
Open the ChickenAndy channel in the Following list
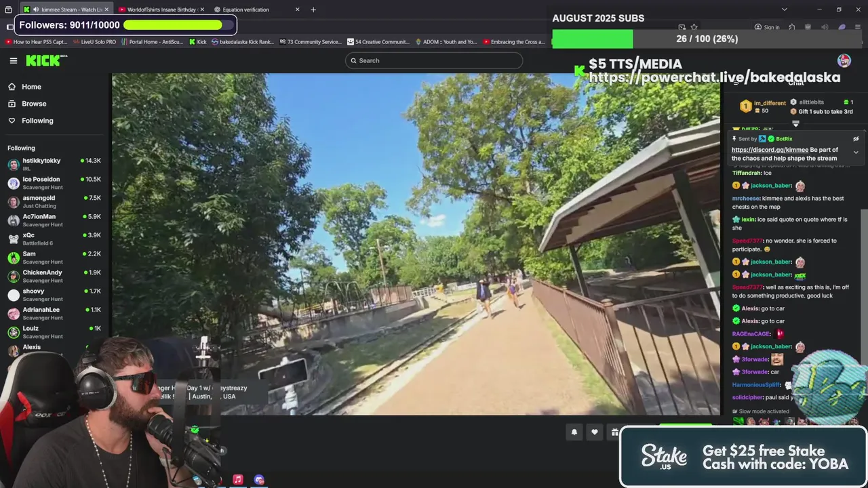[54, 276]
